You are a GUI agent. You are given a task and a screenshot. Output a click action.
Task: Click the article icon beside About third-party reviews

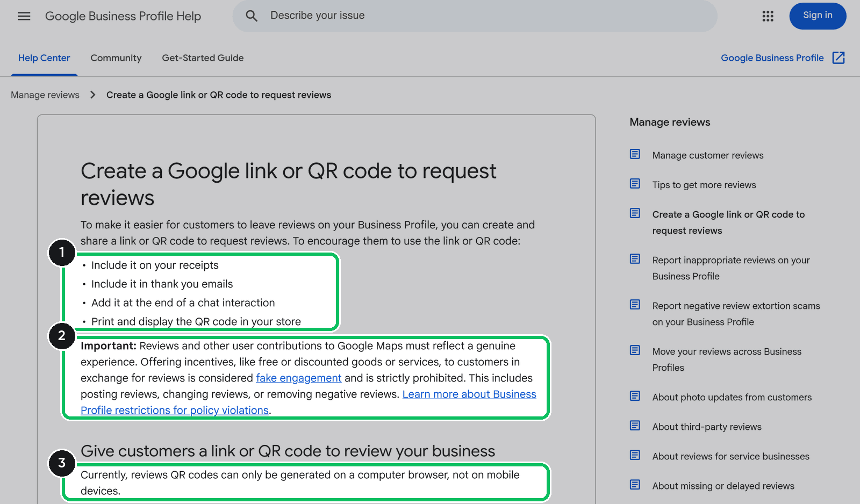pyautogui.click(x=635, y=426)
